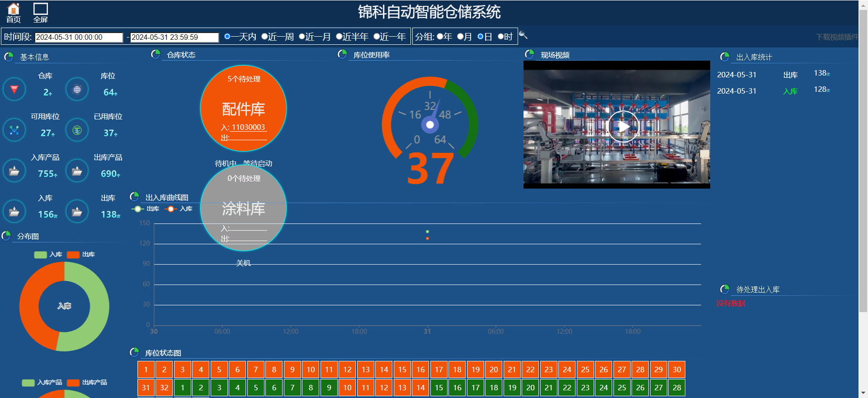This screenshot has height=398, width=868.
Task: Click orange storage slot number 16
Action: pyautogui.click(x=420, y=370)
